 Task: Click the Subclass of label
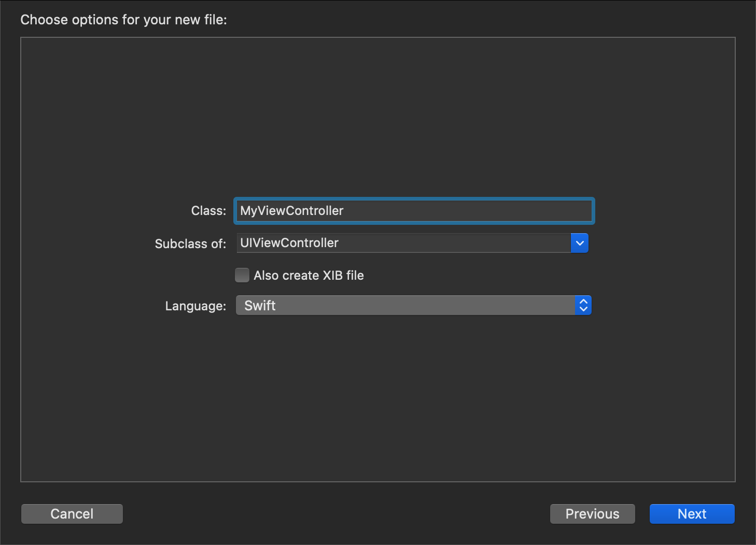pyautogui.click(x=190, y=243)
